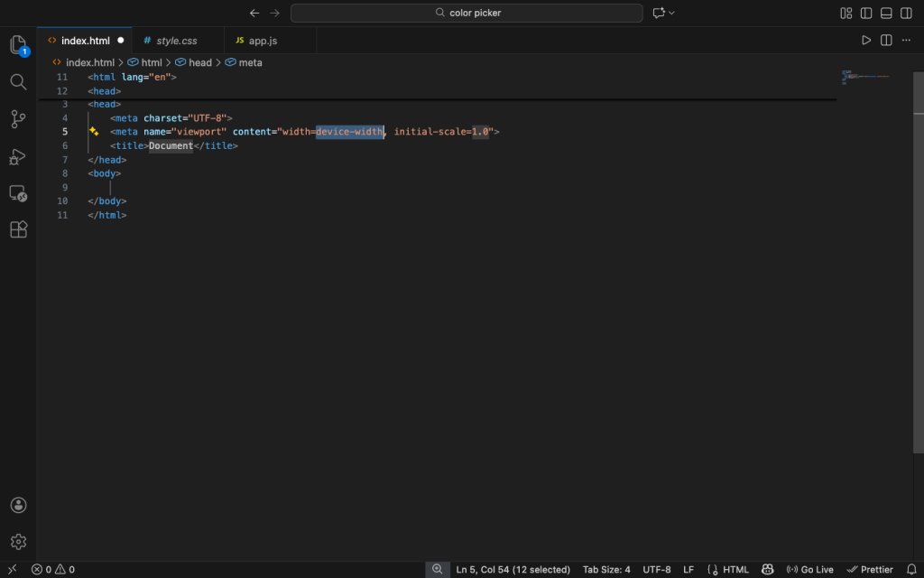This screenshot has height=578, width=924.
Task: Toggle the secondary side bar visibility
Action: (x=906, y=13)
